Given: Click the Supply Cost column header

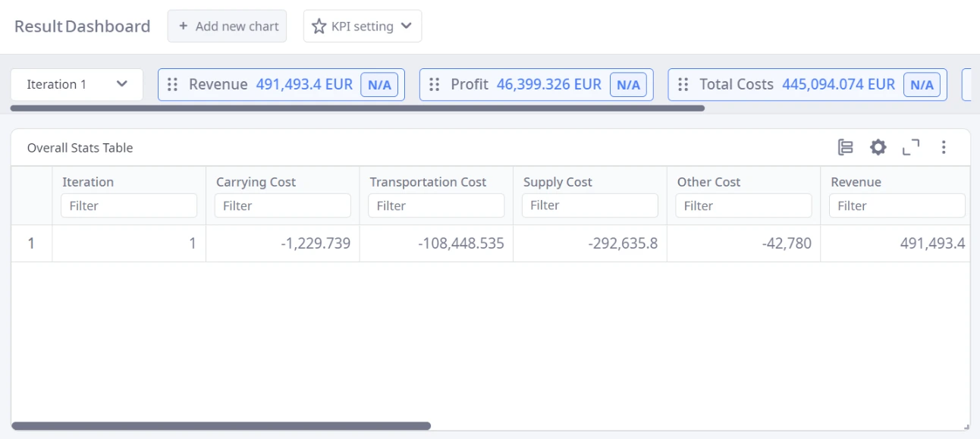Looking at the screenshot, I should tap(558, 182).
